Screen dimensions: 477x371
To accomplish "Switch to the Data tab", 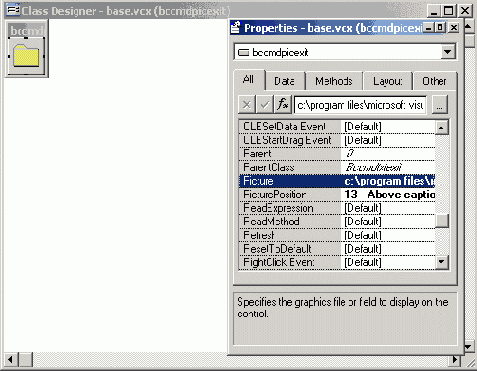I will coord(285,81).
